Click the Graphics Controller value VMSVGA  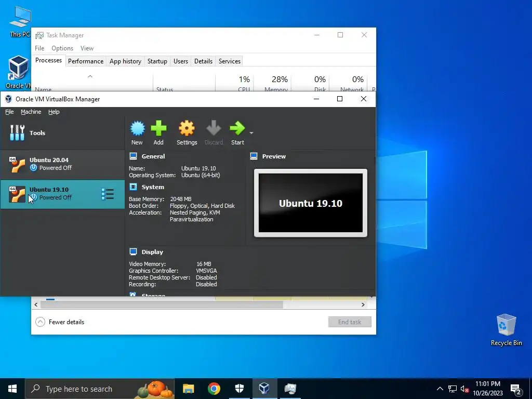pyautogui.click(x=206, y=271)
